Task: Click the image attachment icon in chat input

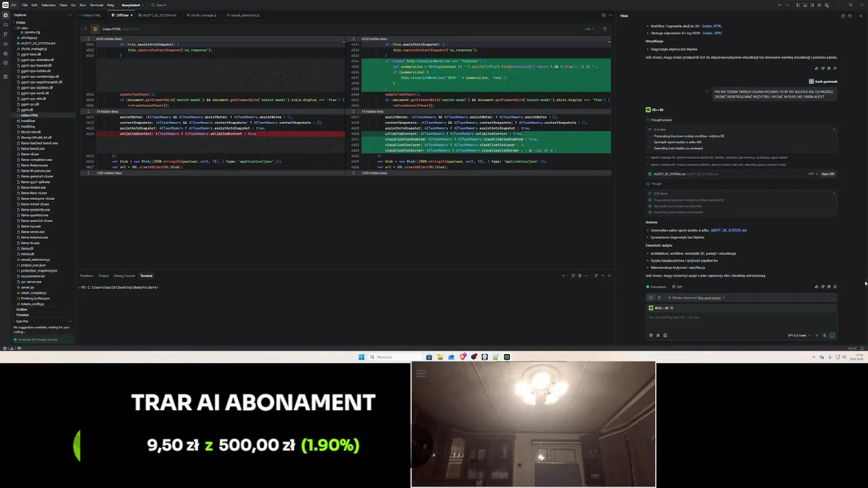Action: pos(665,335)
